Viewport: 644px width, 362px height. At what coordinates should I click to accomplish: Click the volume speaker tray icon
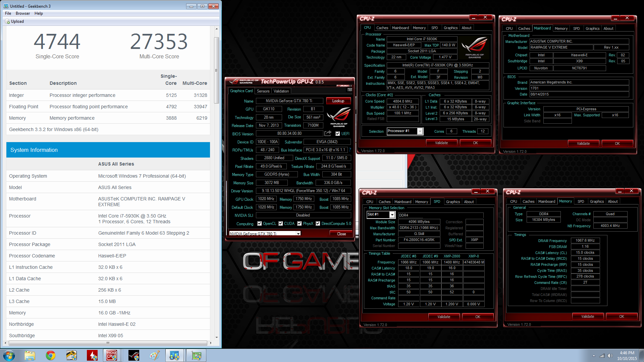coord(610,356)
